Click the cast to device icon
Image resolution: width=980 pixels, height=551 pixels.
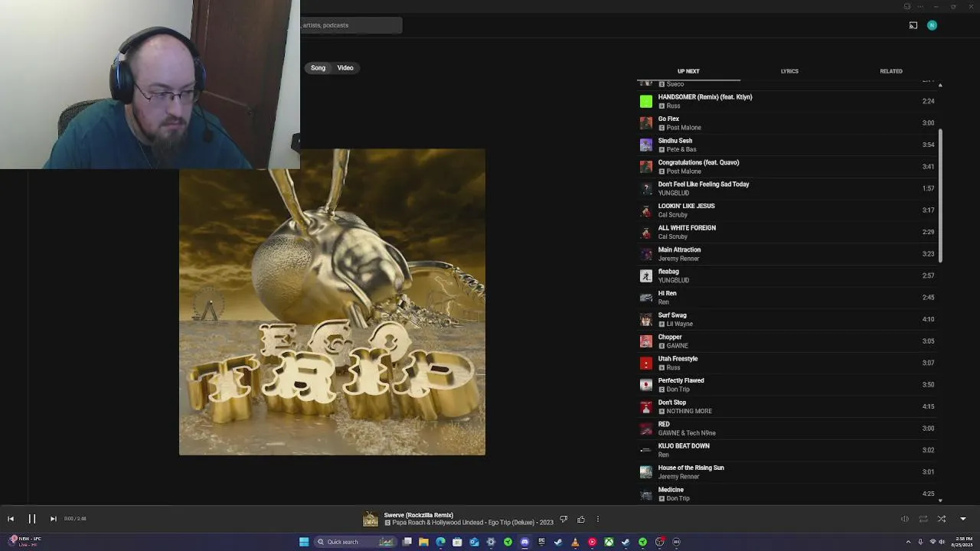[913, 25]
